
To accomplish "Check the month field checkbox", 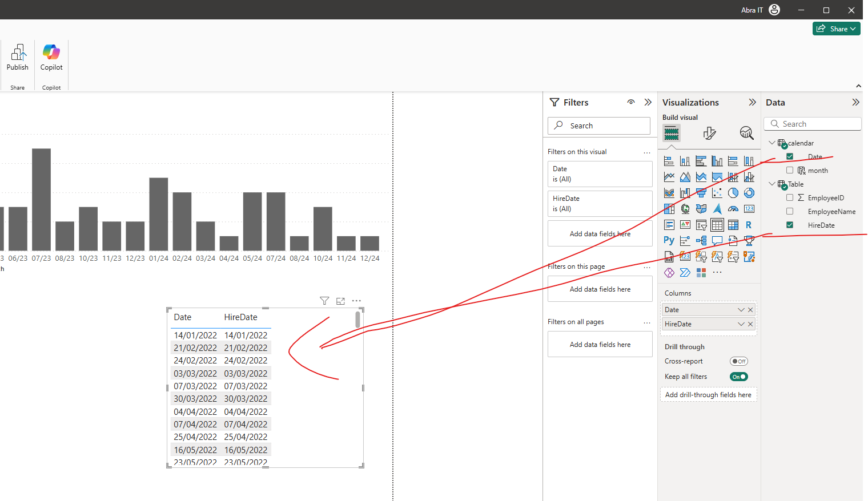I will [x=790, y=170].
